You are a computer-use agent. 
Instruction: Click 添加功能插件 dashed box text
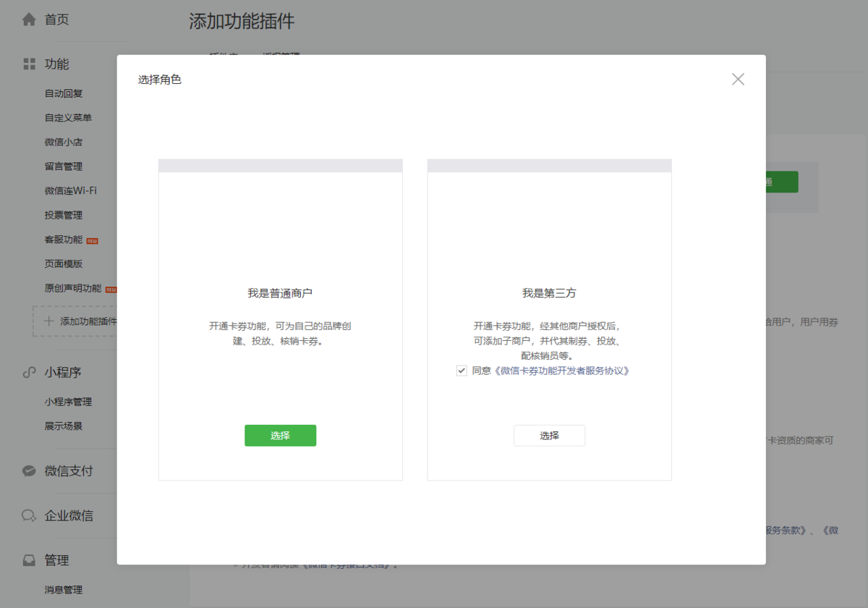coord(88,321)
